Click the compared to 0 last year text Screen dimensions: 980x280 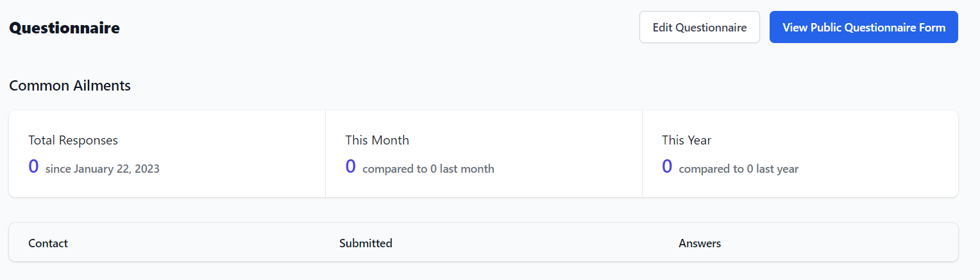click(x=738, y=169)
